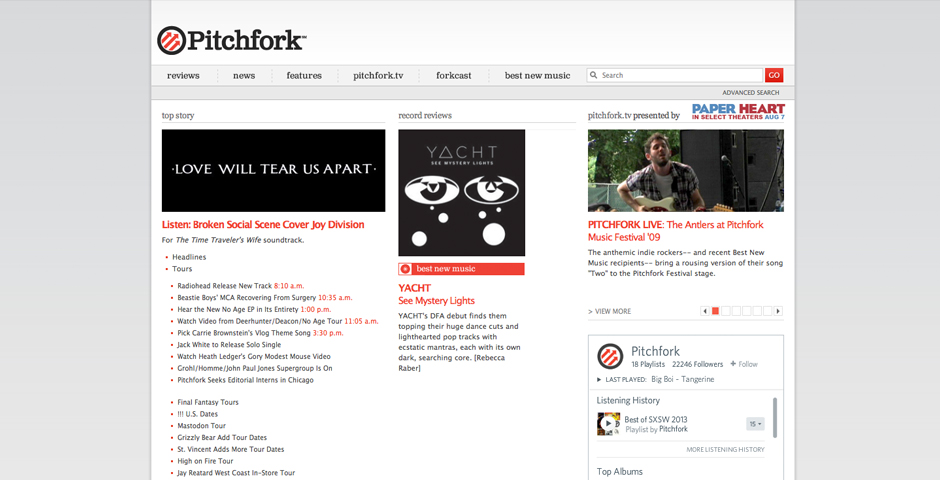Screen dimensions: 940x480
Task: Open St. Vincent Adds More Tour Dates
Action: pos(231,449)
